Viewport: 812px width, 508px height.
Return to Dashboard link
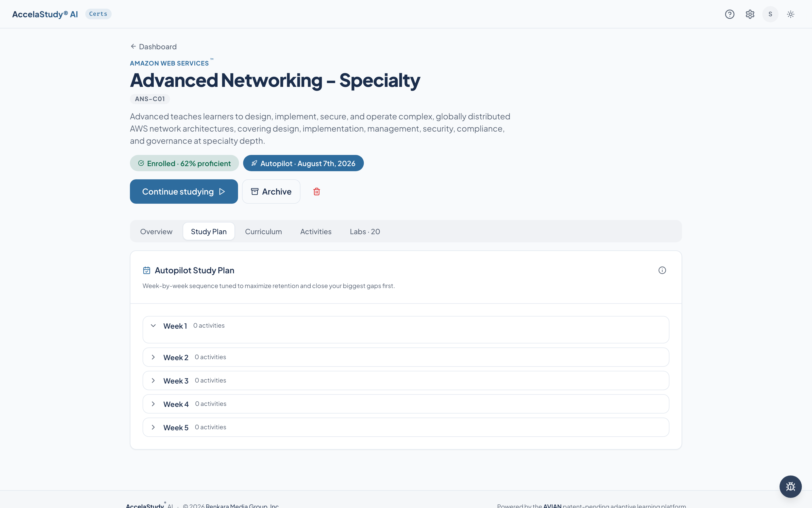point(153,47)
